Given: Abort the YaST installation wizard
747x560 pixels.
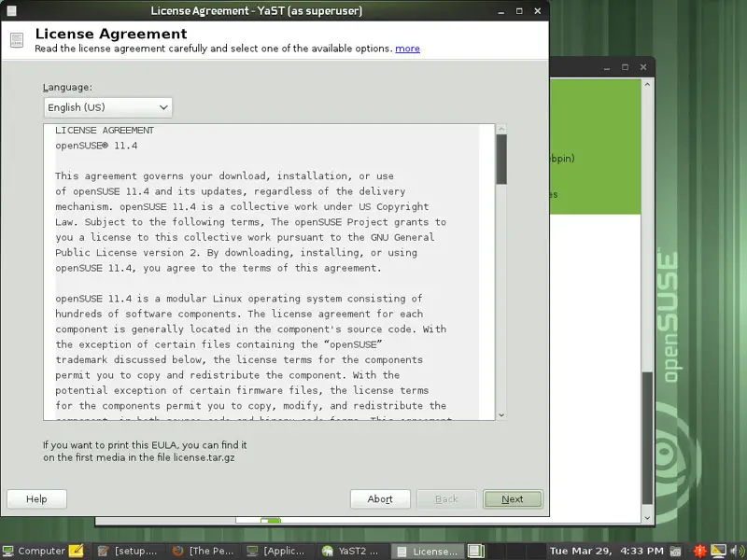Looking at the screenshot, I should pyautogui.click(x=380, y=499).
